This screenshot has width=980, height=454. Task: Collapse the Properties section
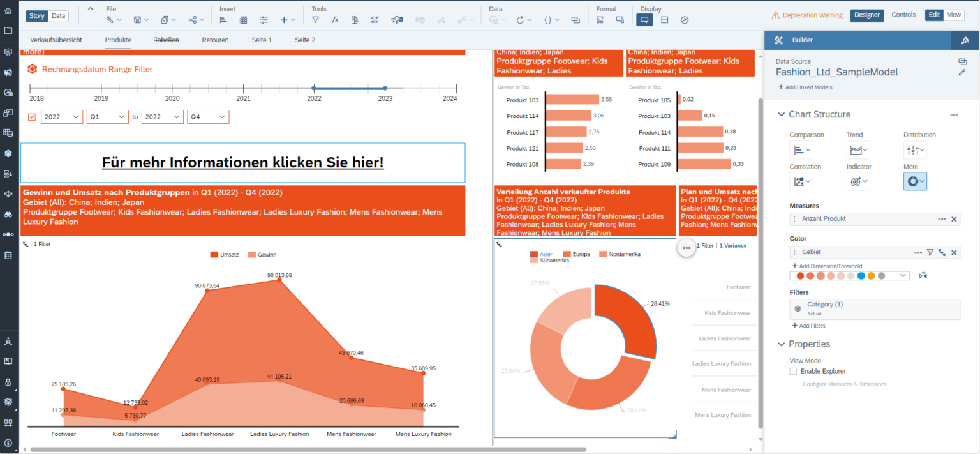[x=782, y=344]
